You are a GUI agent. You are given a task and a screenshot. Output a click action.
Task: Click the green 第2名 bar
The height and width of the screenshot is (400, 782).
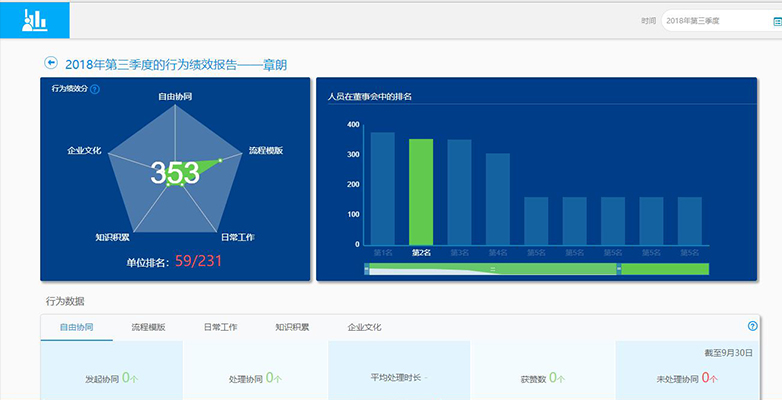(x=421, y=192)
